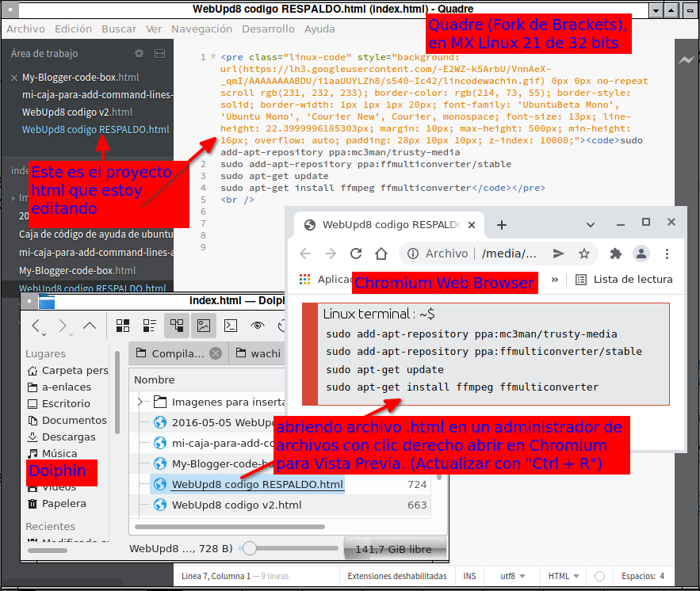Open a-enlaces in Dolphin places
This screenshot has height=591, width=700.
click(x=59, y=387)
